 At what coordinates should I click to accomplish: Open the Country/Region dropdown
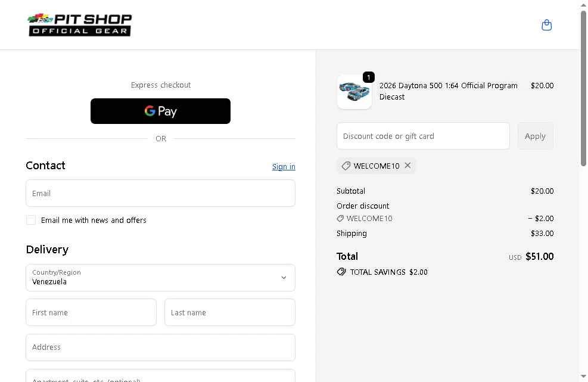(x=160, y=278)
